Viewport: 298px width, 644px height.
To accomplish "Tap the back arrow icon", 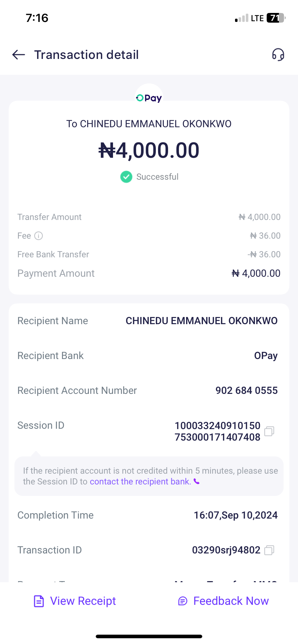I will [x=19, y=55].
